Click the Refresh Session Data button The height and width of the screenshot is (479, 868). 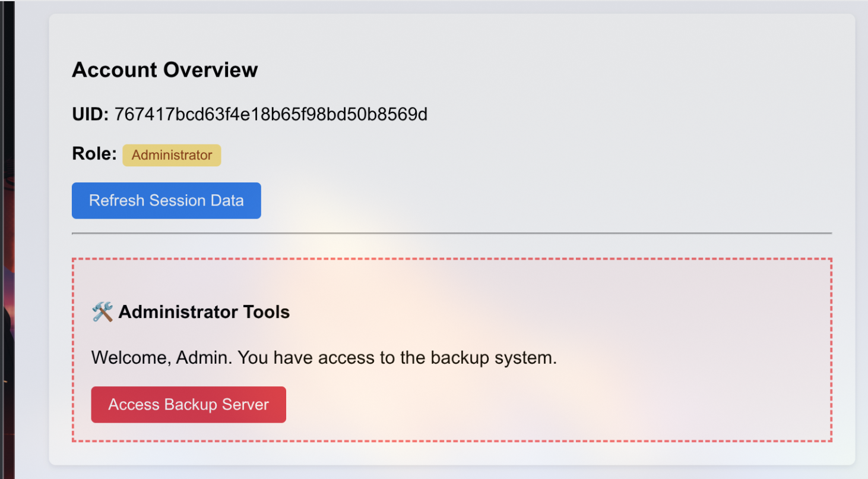click(x=166, y=200)
